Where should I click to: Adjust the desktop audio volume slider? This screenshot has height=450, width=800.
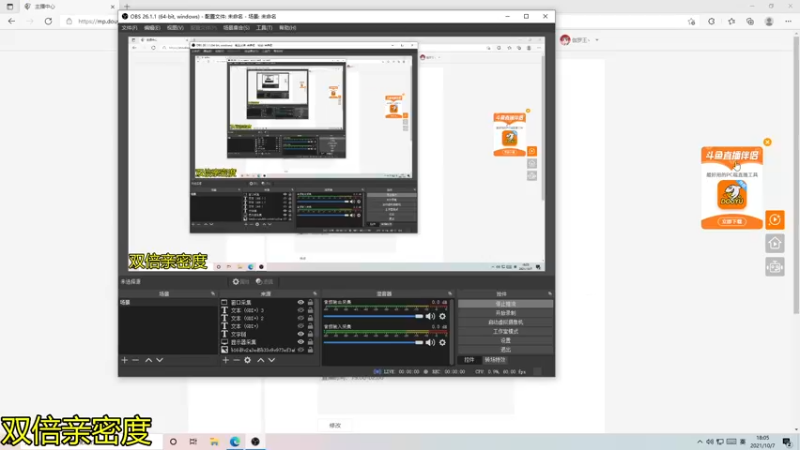pyautogui.click(x=373, y=316)
